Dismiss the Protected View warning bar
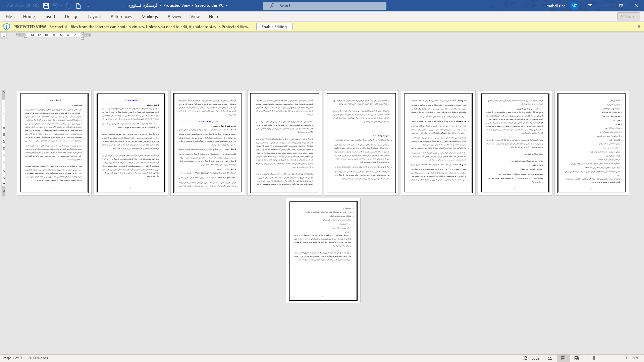 [x=639, y=26]
